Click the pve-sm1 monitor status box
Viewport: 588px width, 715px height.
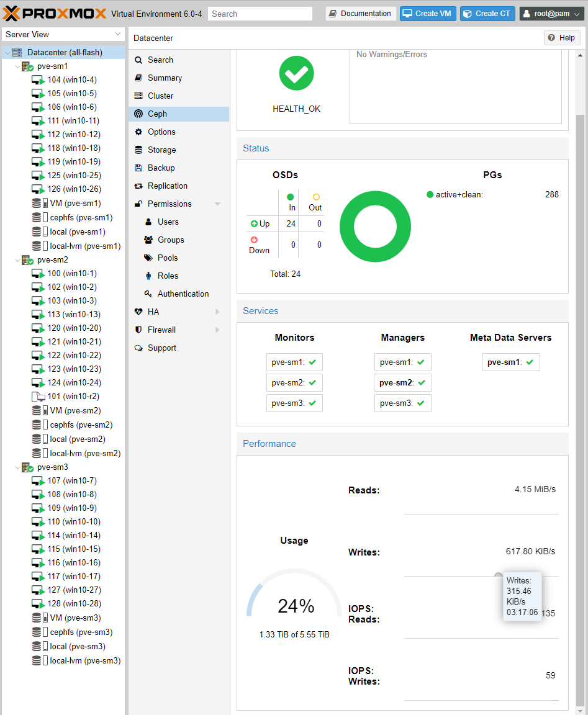tap(294, 362)
